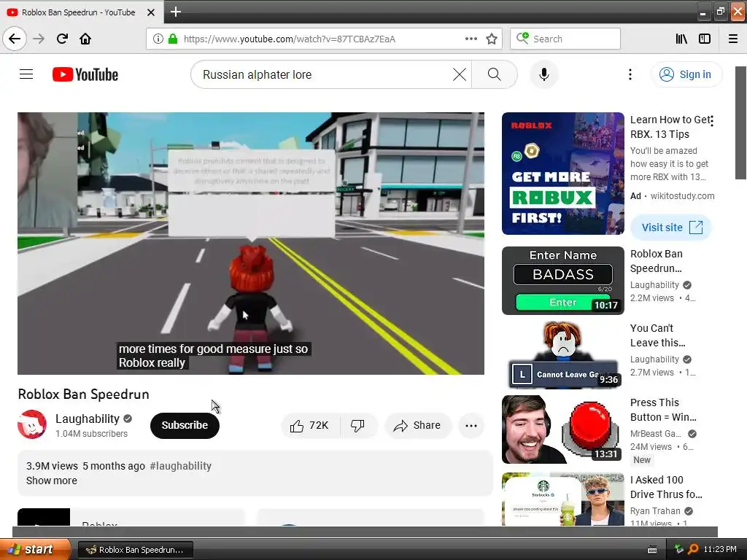Open recommended Roblox Ban Speedrun title
Screen dimensions: 747x560
(x=657, y=261)
